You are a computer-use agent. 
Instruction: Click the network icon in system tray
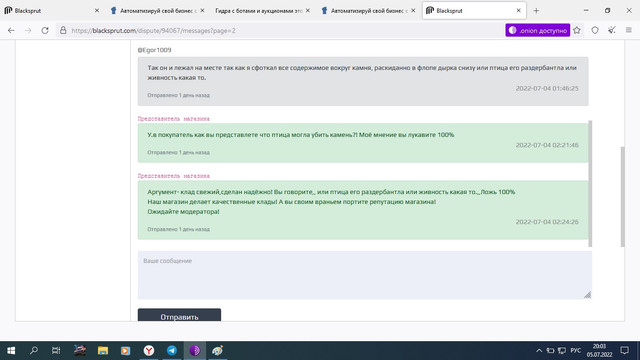click(x=562, y=351)
